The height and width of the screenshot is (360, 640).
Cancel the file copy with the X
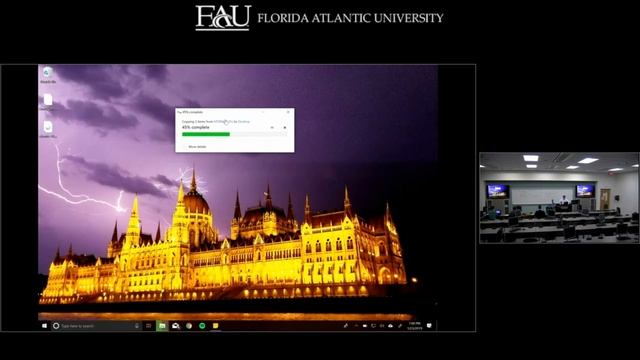pyautogui.click(x=285, y=127)
